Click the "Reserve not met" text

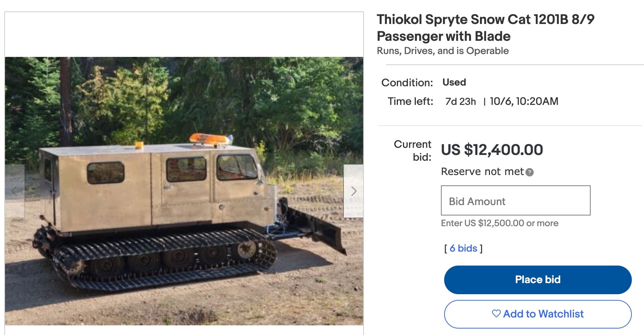tap(482, 172)
